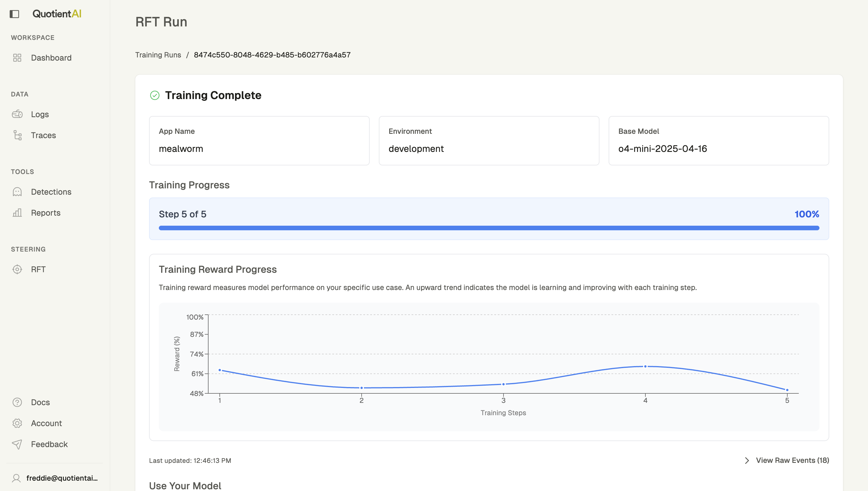This screenshot has height=491, width=868.
Task: Click the step 4 data point on chart
Action: coord(645,366)
